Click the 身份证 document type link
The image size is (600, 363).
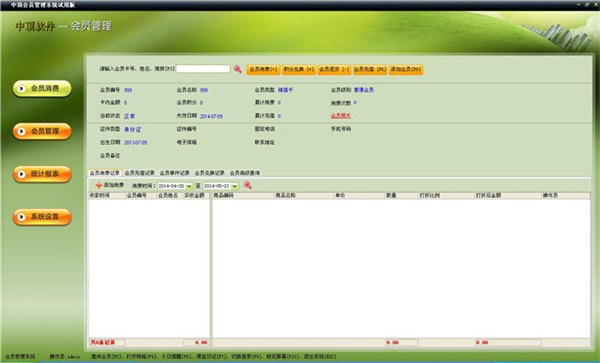[x=132, y=129]
